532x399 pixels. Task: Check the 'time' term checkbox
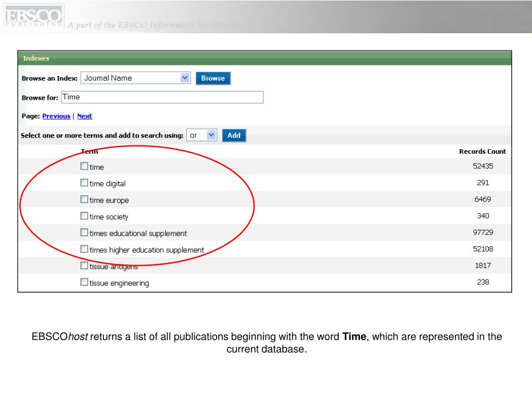[x=84, y=166]
